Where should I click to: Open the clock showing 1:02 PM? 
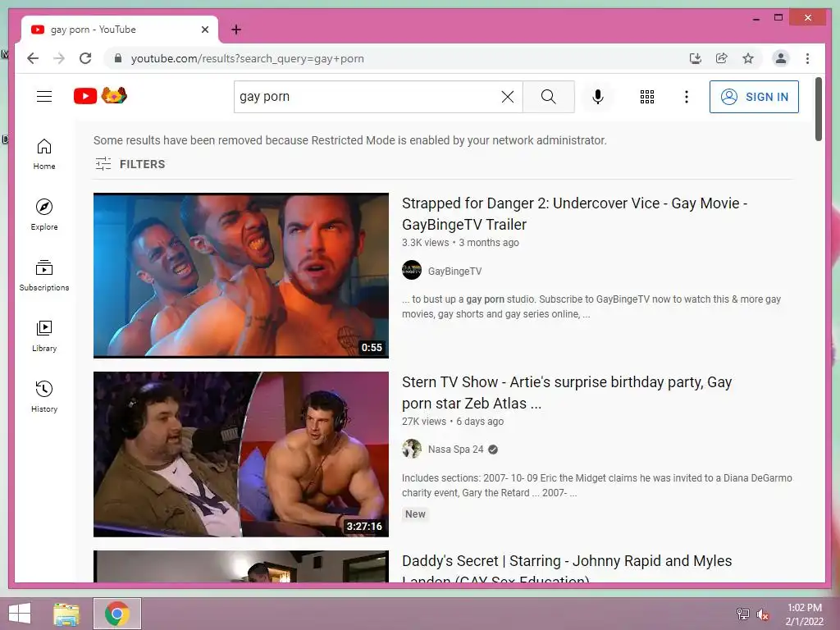pyautogui.click(x=804, y=614)
